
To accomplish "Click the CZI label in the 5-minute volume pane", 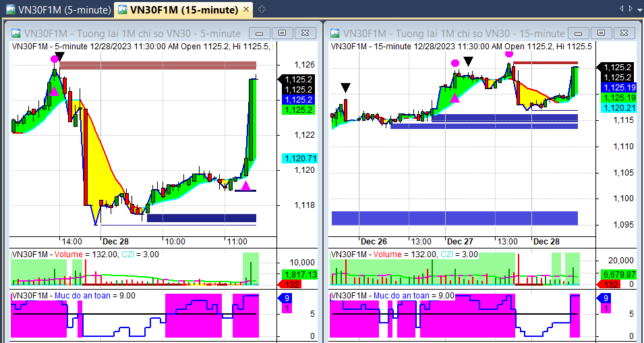I will pos(129,255).
